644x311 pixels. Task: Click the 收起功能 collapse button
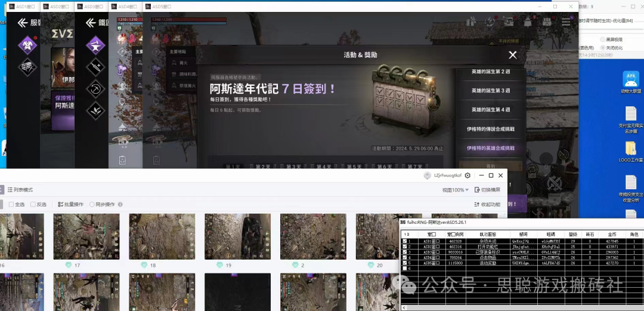coord(488,205)
